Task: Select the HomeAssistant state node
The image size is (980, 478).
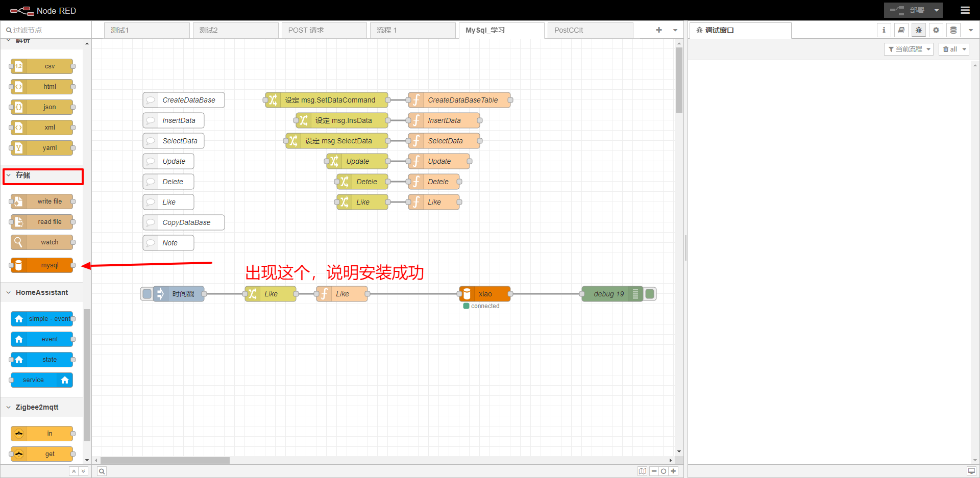Action: point(42,360)
